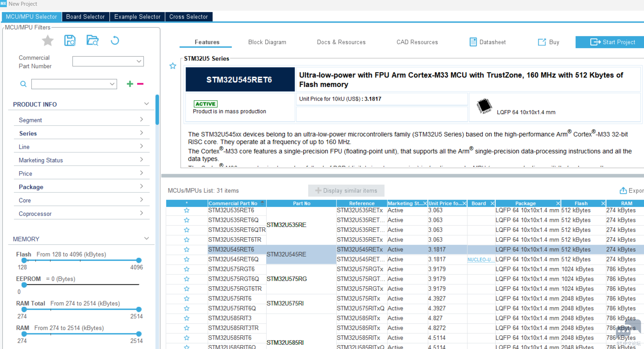Expand the Marketing Status filter
This screenshot has height=349, width=644.
point(141,160)
